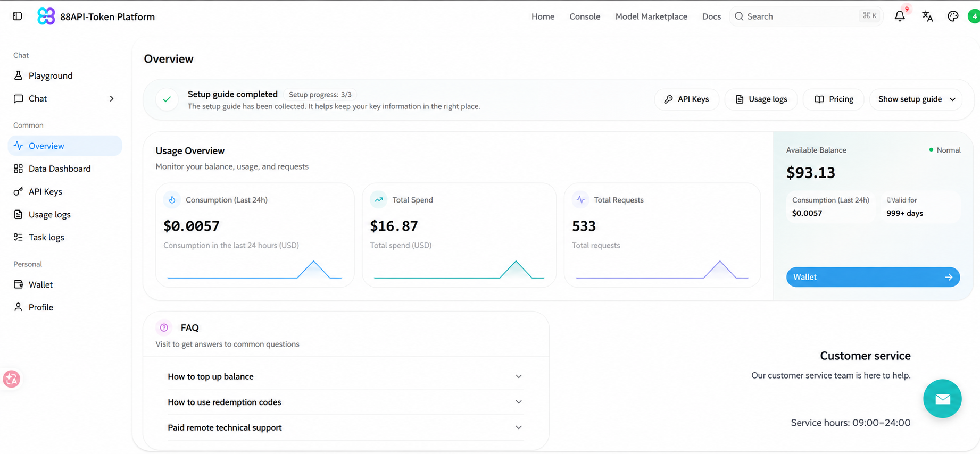This screenshot has width=980, height=454.
Task: Open the Pricing button
Action: [x=834, y=99]
